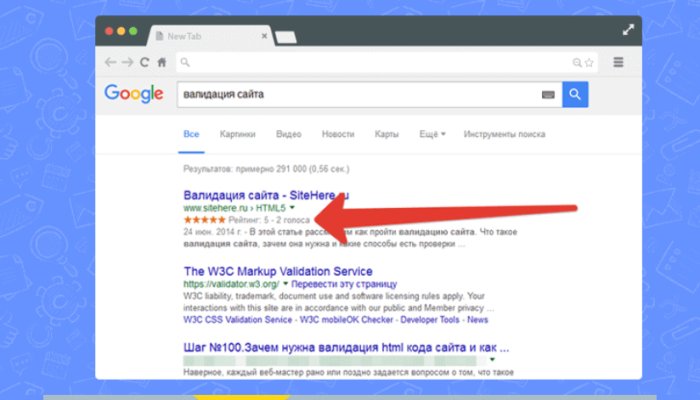The width and height of the screenshot is (700, 400).
Task: Click the red window close dot
Action: 109,31
